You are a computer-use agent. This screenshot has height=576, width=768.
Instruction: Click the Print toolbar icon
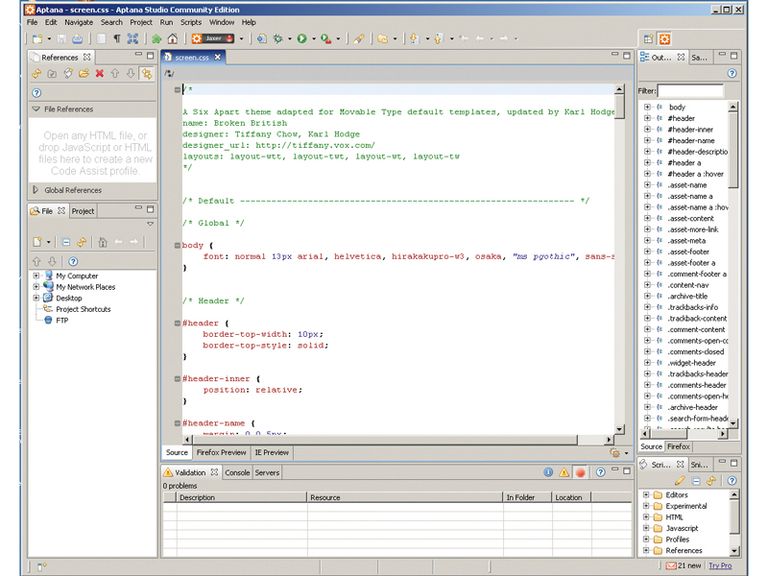tap(77, 39)
